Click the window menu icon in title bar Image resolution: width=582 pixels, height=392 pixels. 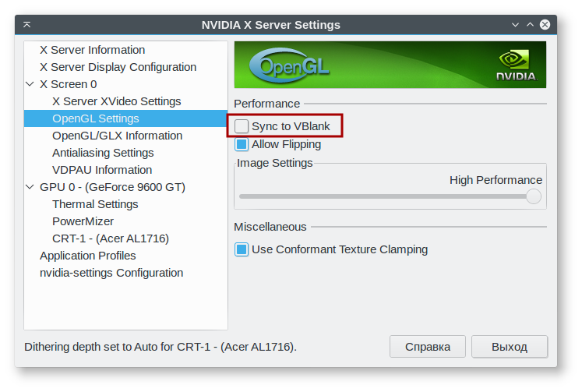(27, 24)
